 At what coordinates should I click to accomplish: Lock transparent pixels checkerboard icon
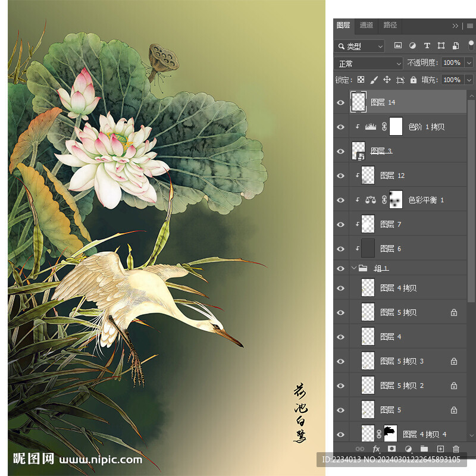[x=361, y=80]
